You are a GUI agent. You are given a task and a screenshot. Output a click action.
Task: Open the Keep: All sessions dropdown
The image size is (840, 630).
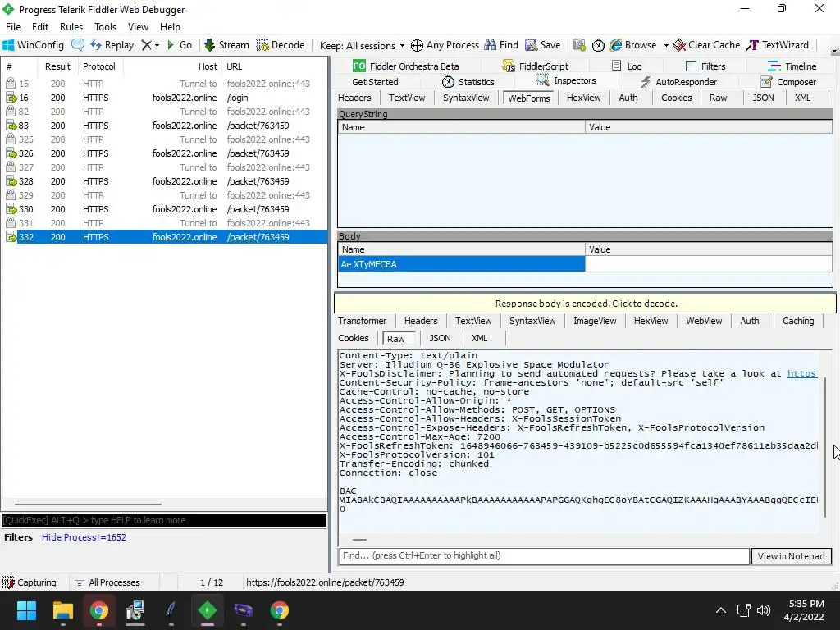[x=362, y=46]
